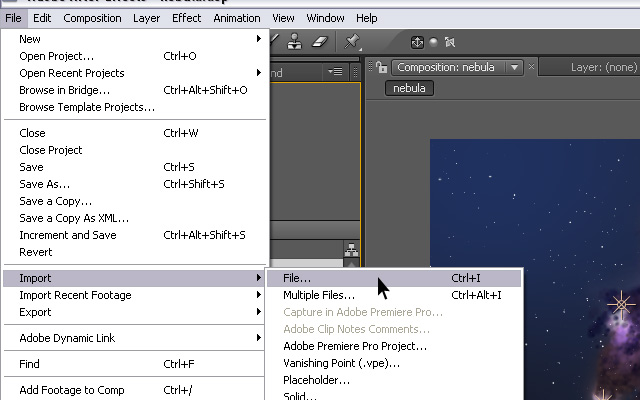Choose Save a Copy...
640x400 pixels.
point(135,201)
